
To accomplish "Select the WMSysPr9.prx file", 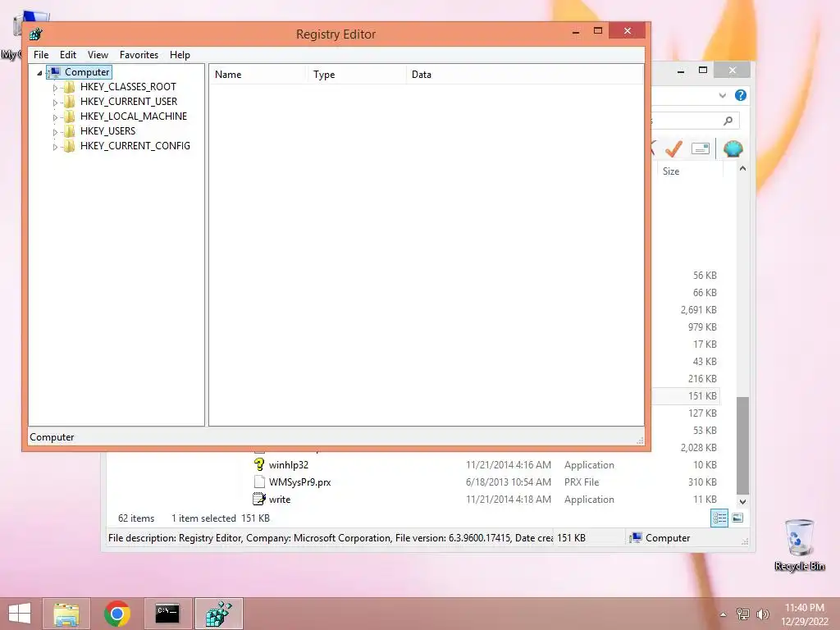I will [x=300, y=482].
